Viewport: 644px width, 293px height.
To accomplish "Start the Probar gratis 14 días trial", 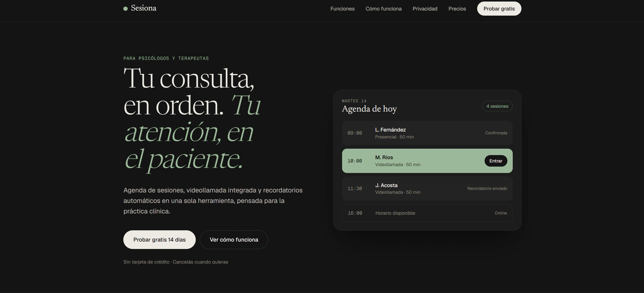I will pos(159,240).
